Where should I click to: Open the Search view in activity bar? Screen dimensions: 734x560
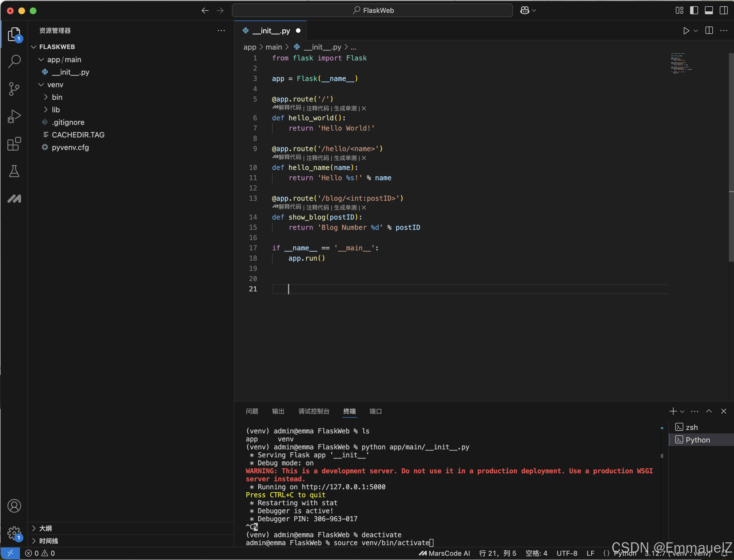tap(14, 61)
